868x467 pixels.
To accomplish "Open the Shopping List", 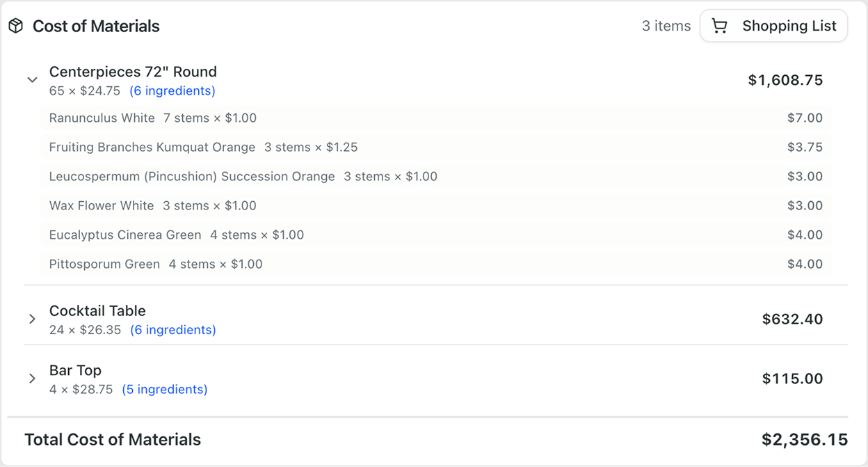I will tap(773, 25).
